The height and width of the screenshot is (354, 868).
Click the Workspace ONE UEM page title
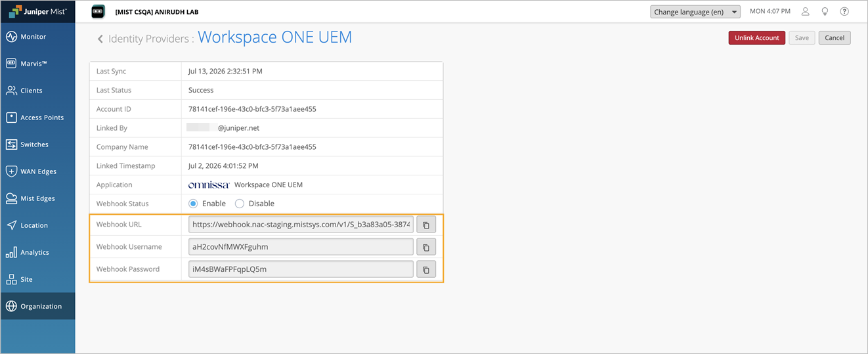(275, 37)
